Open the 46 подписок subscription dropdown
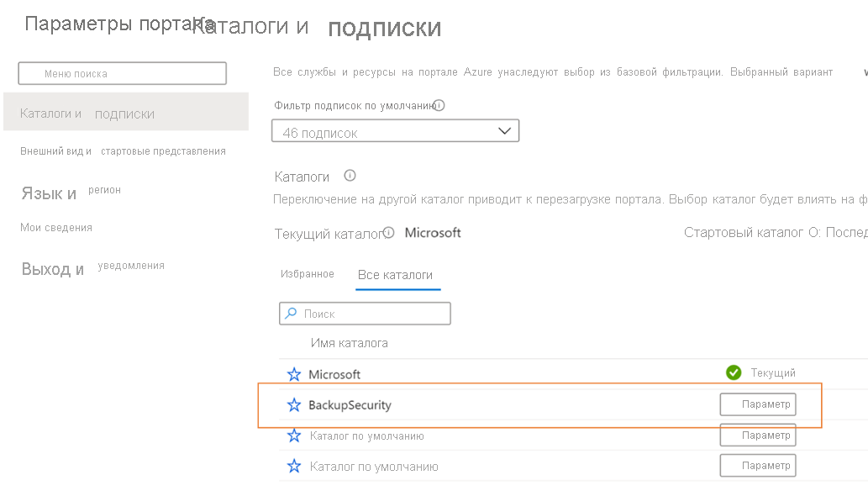The width and height of the screenshot is (868, 491). point(395,130)
